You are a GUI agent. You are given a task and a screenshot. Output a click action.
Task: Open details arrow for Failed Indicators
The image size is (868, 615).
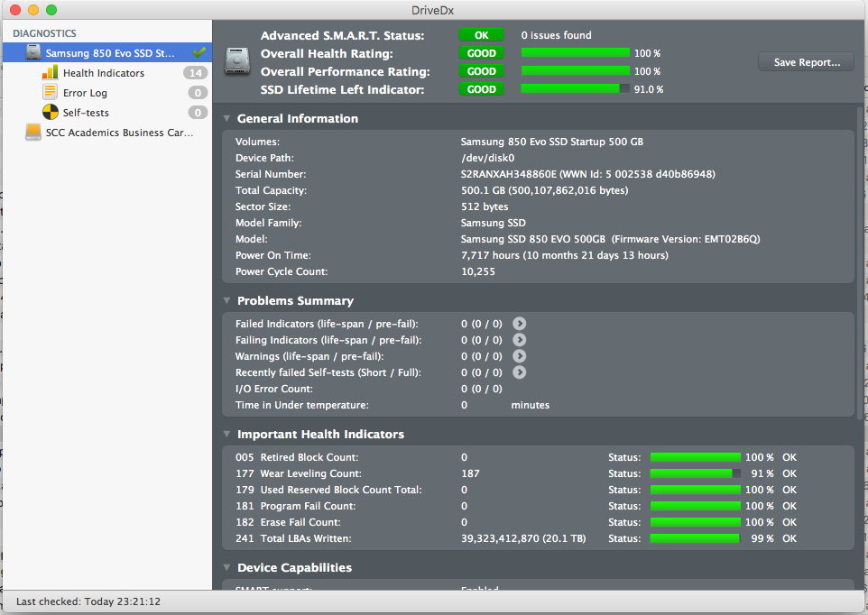(x=519, y=324)
